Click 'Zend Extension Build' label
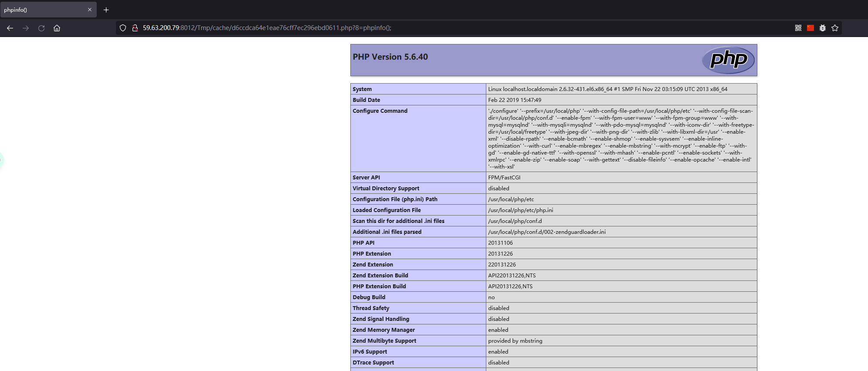The height and width of the screenshot is (371, 868). click(380, 276)
